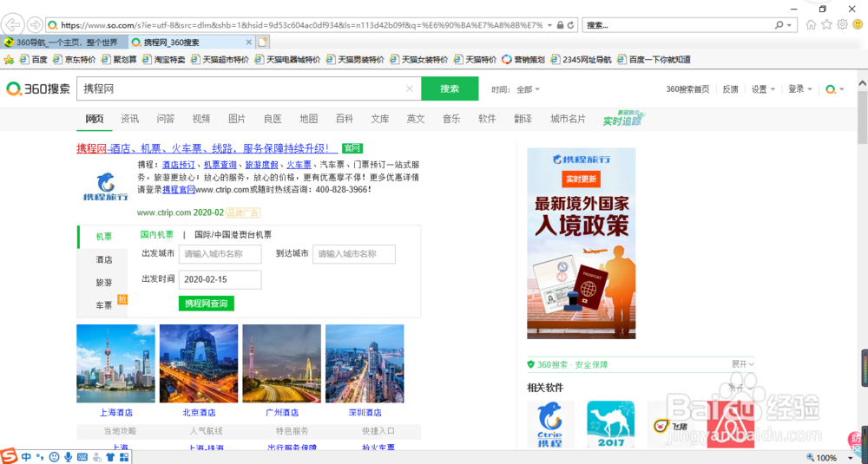Screen dimensions: 868x464
Task: Select the 视频 search tab
Action: (x=201, y=119)
